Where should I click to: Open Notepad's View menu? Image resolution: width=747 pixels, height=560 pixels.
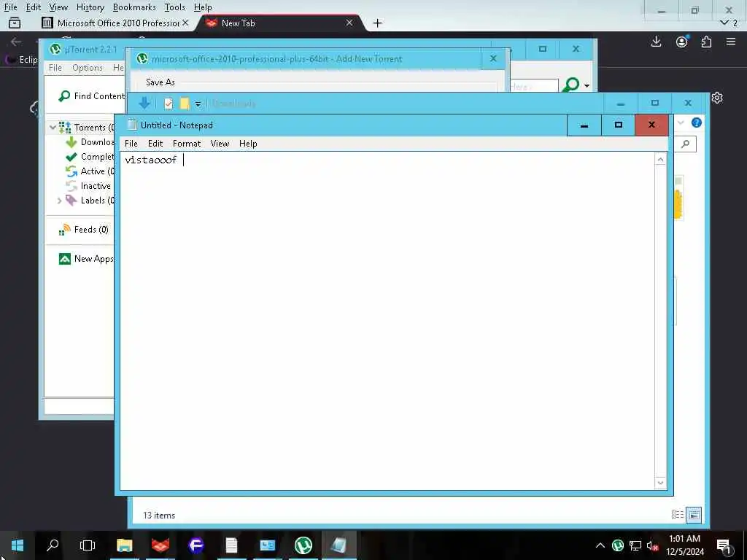(x=220, y=144)
